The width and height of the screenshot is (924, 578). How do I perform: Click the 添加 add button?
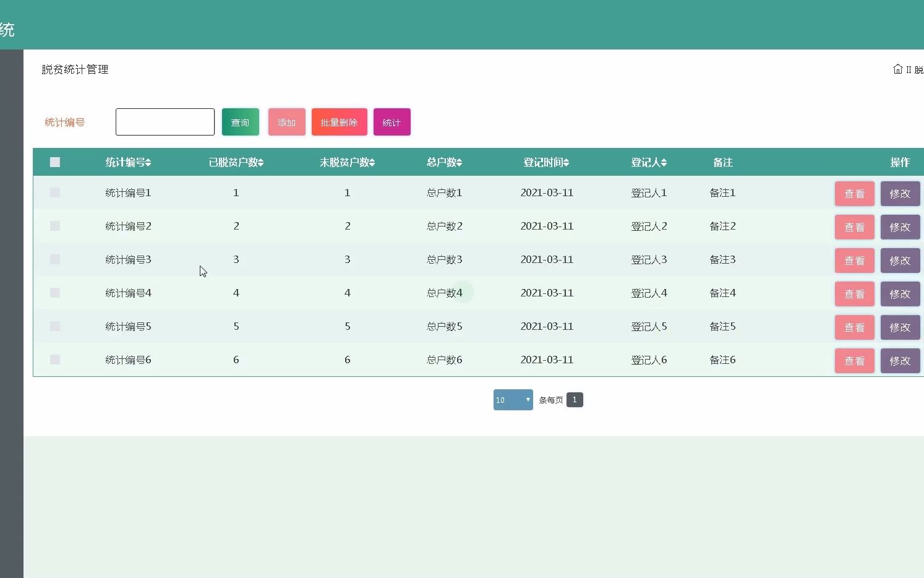pyautogui.click(x=287, y=122)
